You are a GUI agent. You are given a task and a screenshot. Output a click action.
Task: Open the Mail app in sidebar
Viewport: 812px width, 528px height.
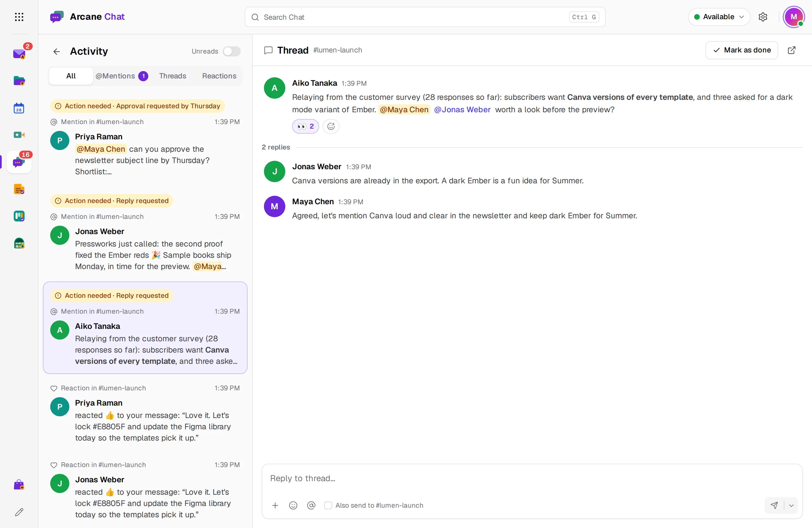[x=19, y=54]
